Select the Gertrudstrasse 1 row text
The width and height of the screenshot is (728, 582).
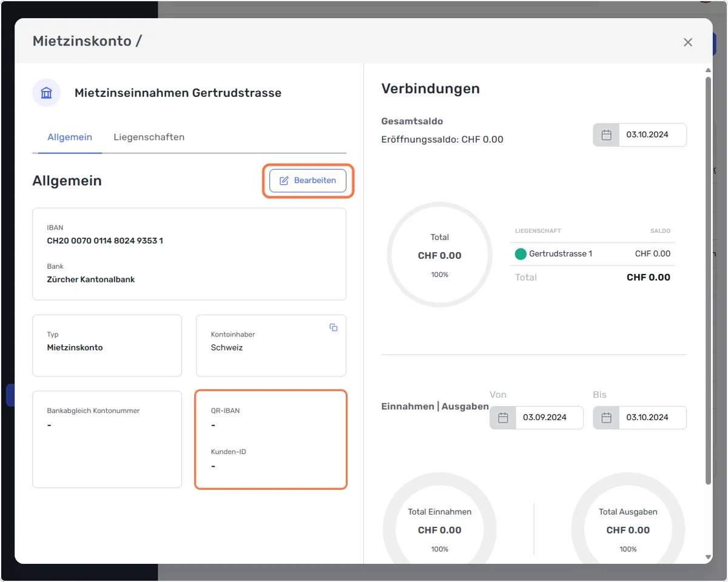[561, 254]
